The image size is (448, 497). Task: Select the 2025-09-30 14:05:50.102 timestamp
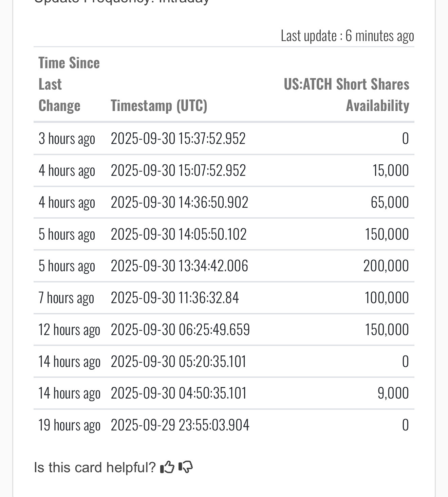pos(179,234)
